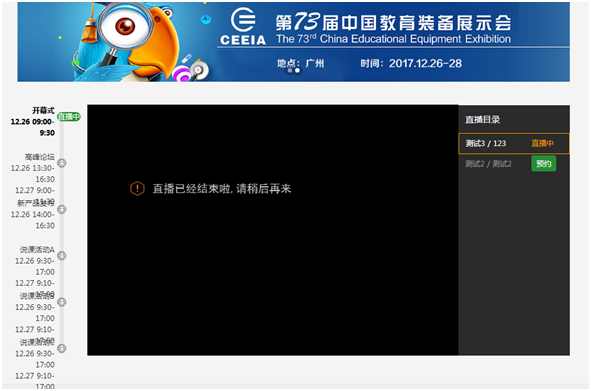Viewport: 591px width, 391px height.
Task: Click the 说课活动C timeline marker circle
Action: [62, 348]
